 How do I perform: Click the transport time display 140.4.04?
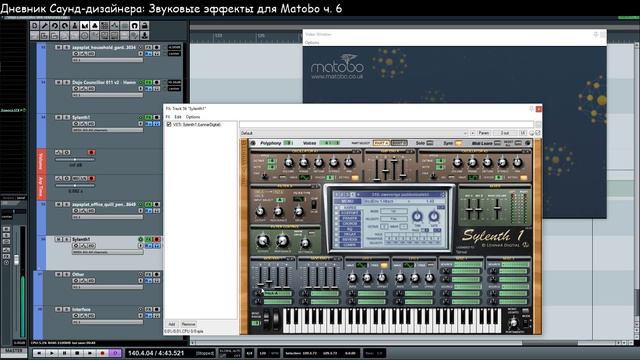pyautogui.click(x=156, y=353)
